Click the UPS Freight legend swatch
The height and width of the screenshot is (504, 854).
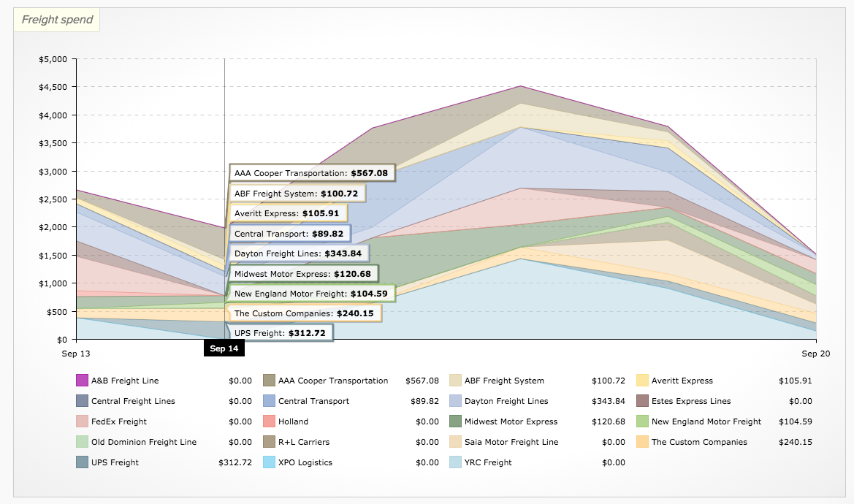click(x=82, y=462)
